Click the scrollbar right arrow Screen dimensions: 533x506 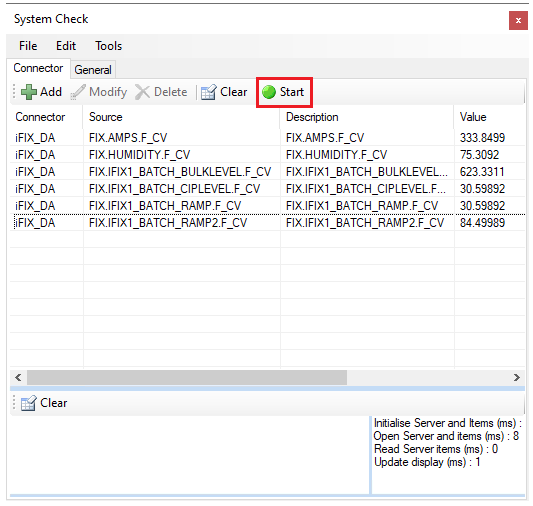[517, 377]
